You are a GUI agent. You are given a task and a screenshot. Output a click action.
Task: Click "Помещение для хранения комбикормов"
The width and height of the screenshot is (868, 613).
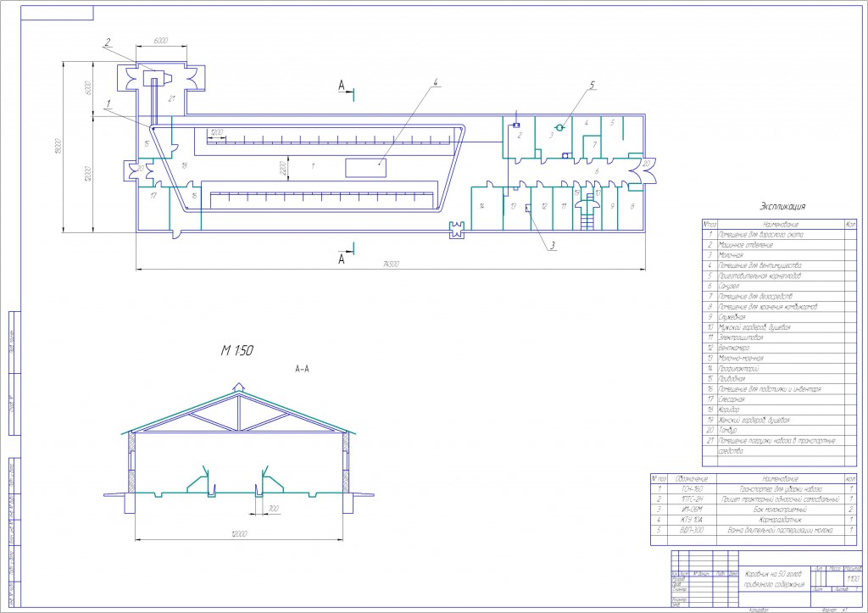click(x=768, y=307)
